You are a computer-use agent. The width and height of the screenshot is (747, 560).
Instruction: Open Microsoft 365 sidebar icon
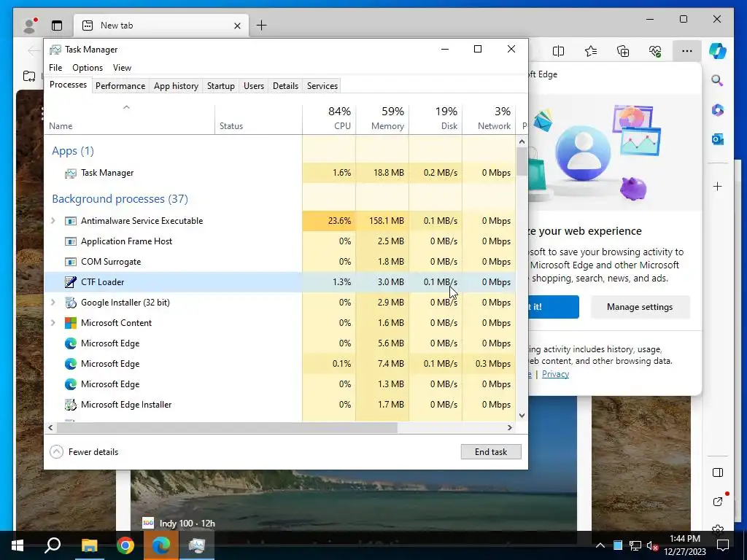718,110
